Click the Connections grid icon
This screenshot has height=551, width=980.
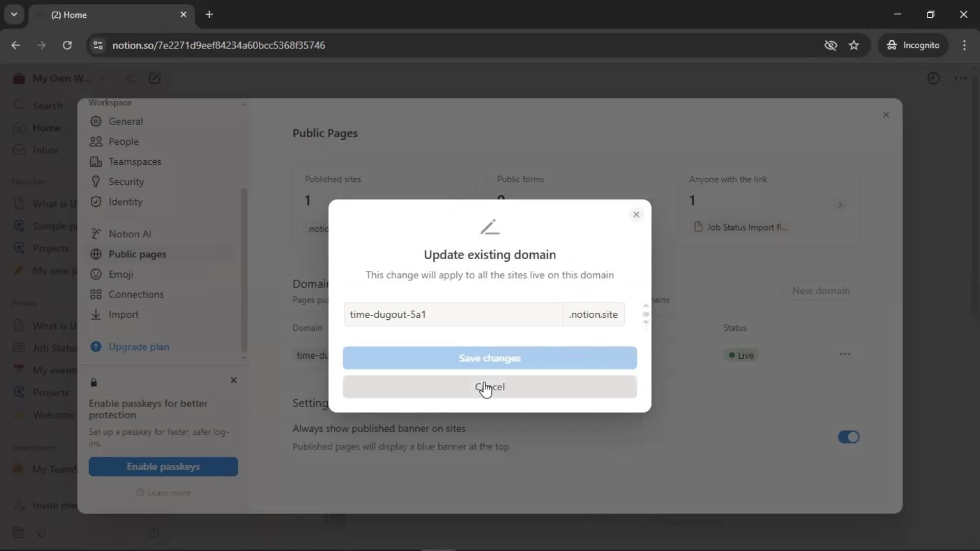(95, 294)
